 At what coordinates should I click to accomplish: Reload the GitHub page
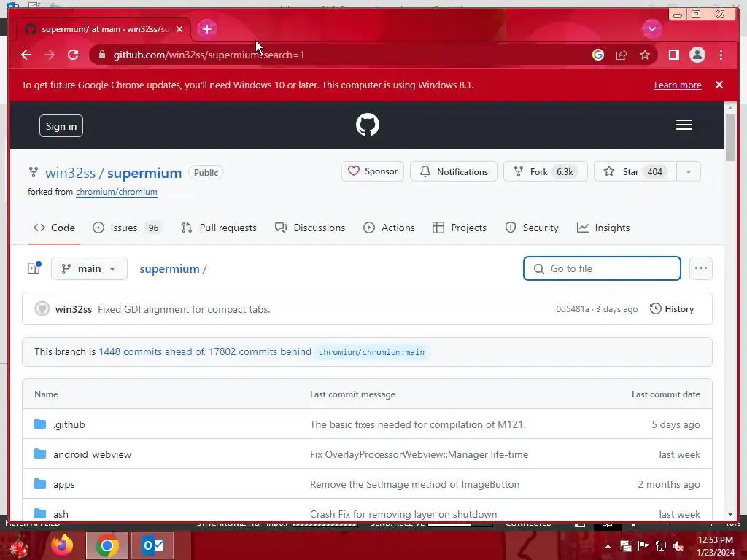[73, 55]
